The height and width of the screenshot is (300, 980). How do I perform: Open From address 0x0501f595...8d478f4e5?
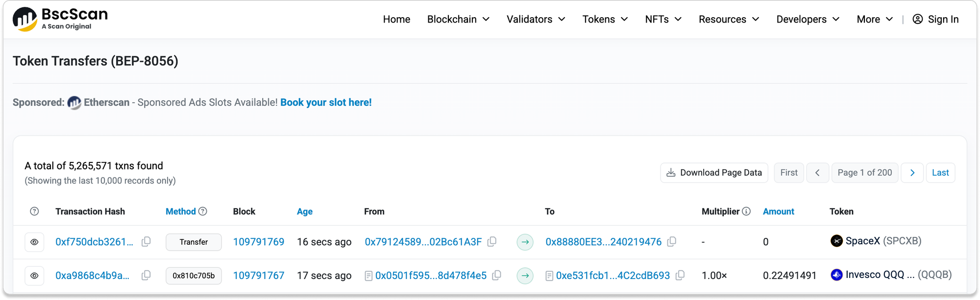pyautogui.click(x=431, y=276)
